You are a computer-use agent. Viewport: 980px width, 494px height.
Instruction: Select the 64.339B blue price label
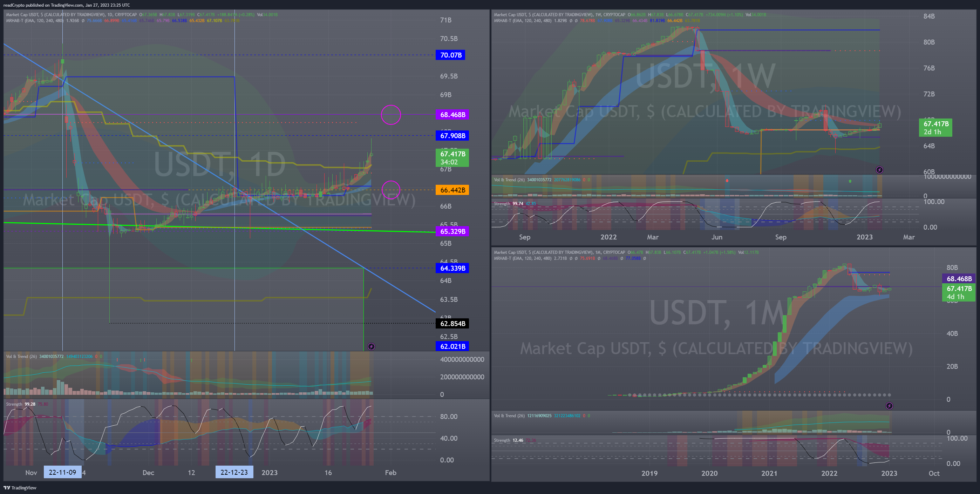(x=452, y=268)
